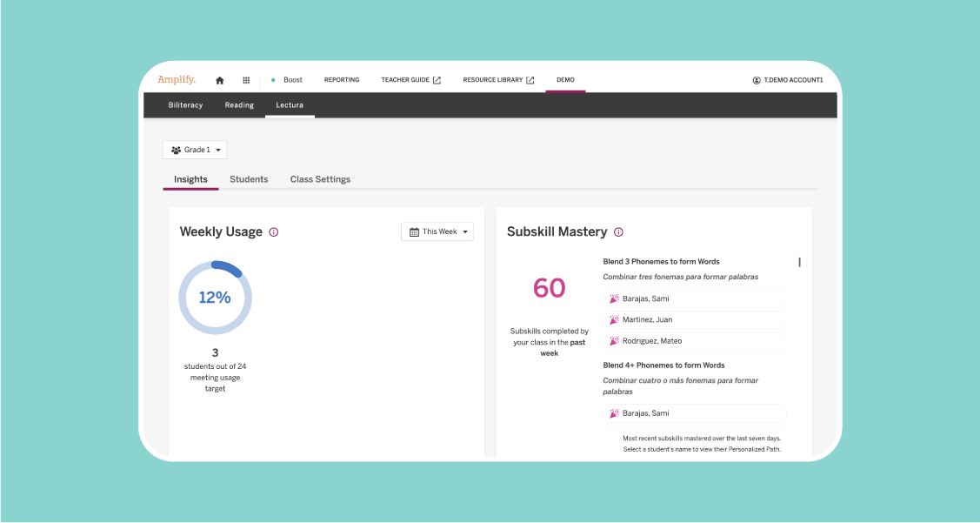
Task: Click the Subskill Mastery info icon
Action: (619, 232)
